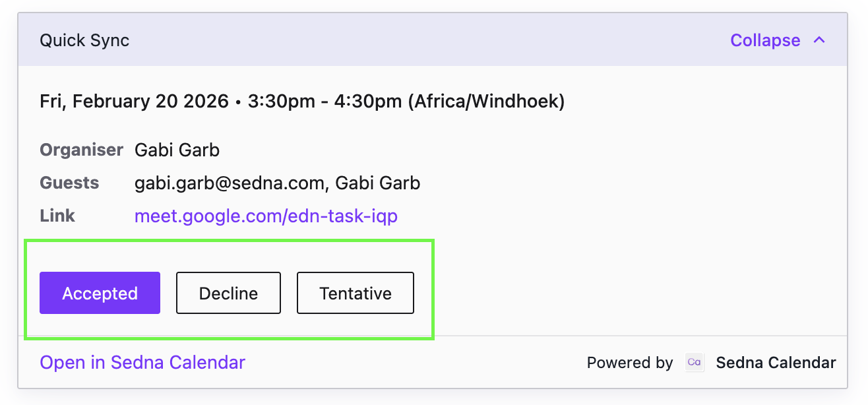
Task: Click the Link field label
Action: [57, 216]
